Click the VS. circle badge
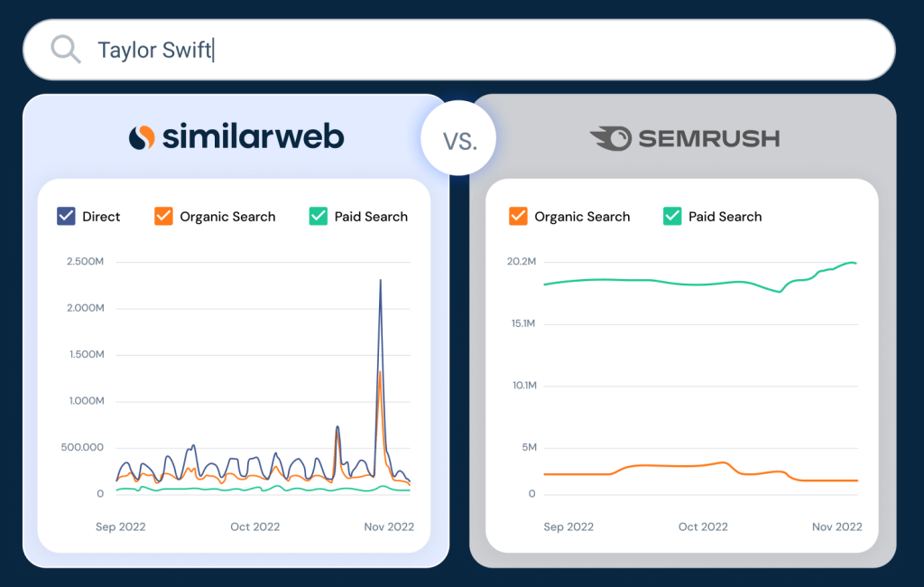The width and height of the screenshot is (924, 587). 458,138
